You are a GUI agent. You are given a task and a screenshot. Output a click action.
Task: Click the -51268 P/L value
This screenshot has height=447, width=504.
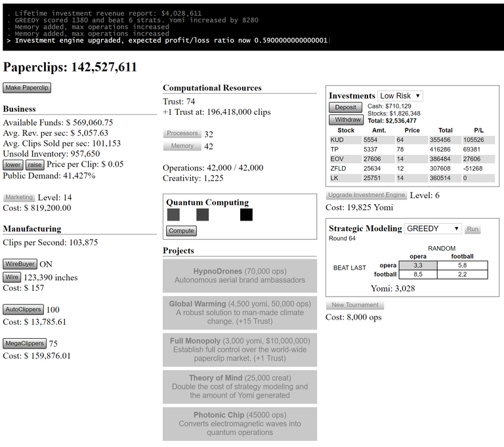(x=472, y=168)
